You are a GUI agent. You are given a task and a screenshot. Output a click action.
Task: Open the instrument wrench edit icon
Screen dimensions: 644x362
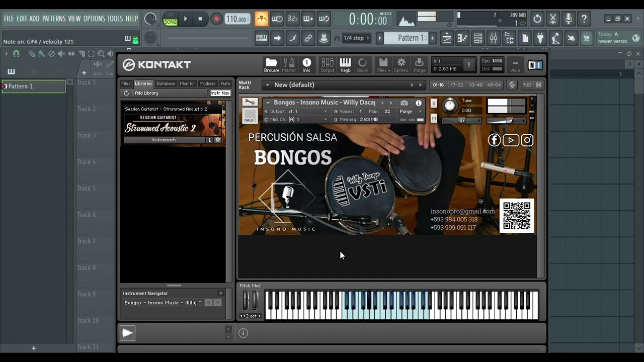[250, 102]
